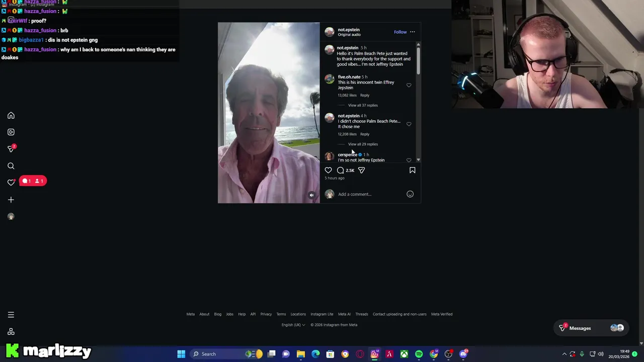Open the Search icon in Instagram sidebar

coord(11,166)
